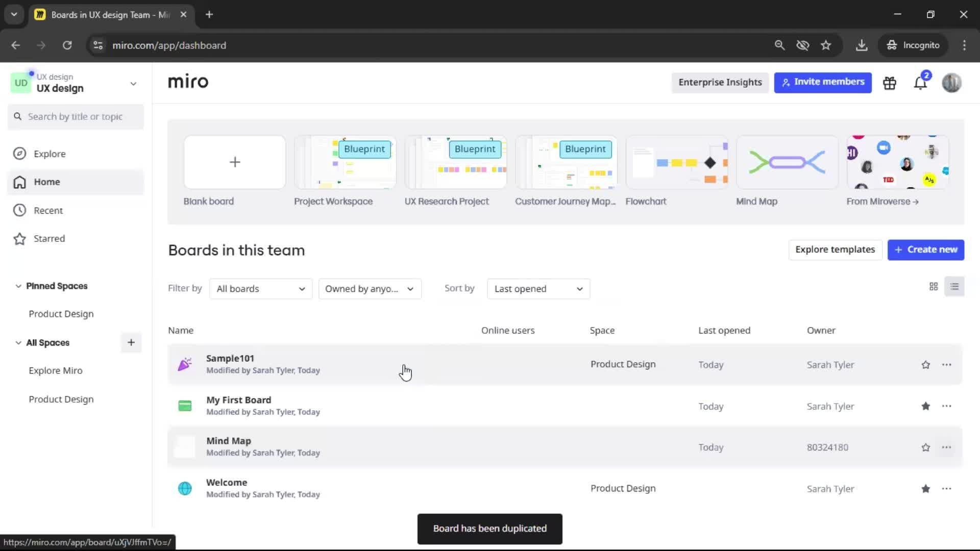Click the Sample101 party popper icon
980x551 pixels.
[185, 364]
